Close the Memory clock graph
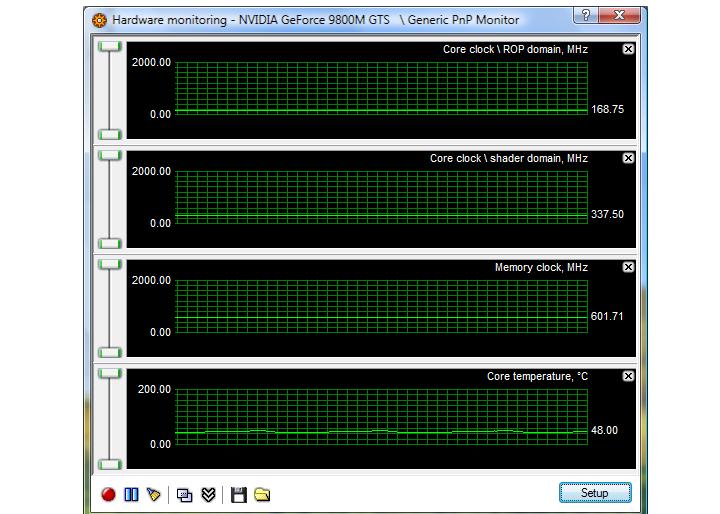This screenshot has width=720, height=514. (x=628, y=267)
